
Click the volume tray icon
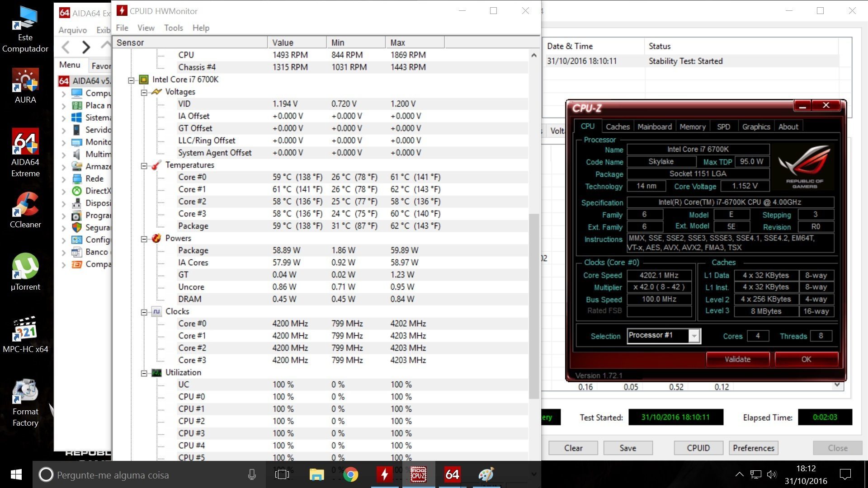(x=772, y=474)
